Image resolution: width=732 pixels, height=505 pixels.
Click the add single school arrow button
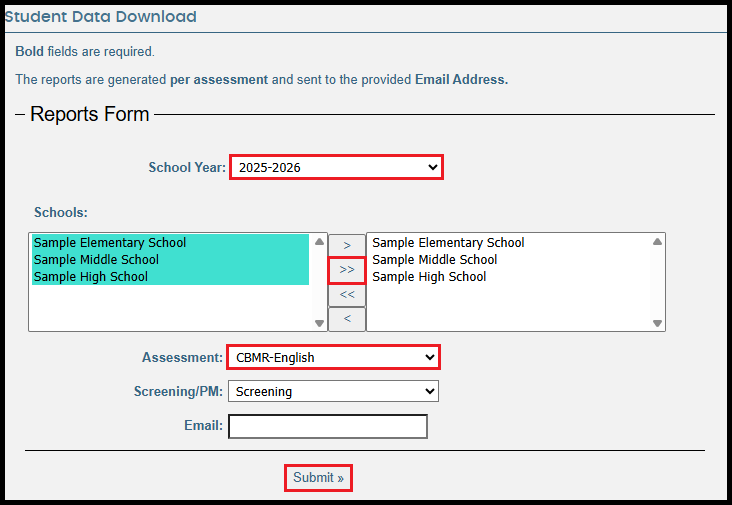347,245
